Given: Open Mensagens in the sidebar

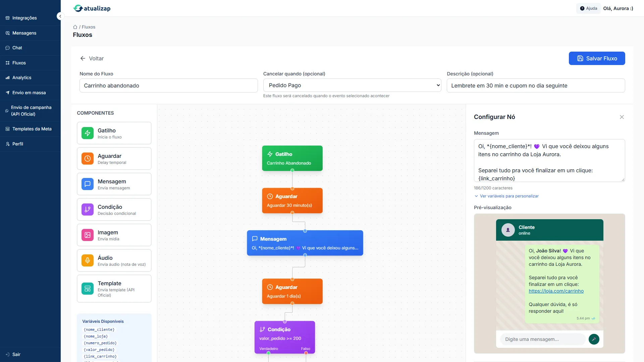Looking at the screenshot, I should [30, 33].
